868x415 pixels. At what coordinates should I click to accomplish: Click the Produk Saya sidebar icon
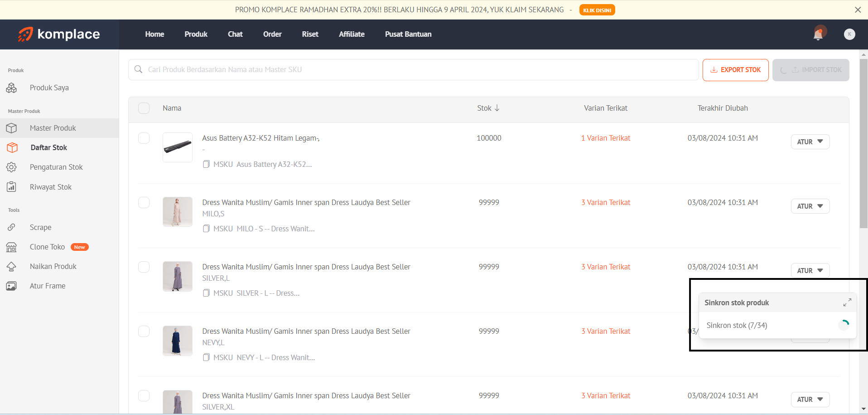click(x=12, y=88)
